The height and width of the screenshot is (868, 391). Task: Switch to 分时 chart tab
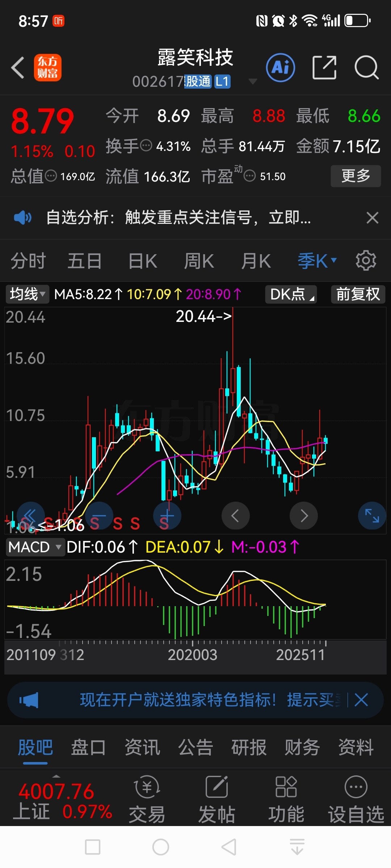pos(28,261)
